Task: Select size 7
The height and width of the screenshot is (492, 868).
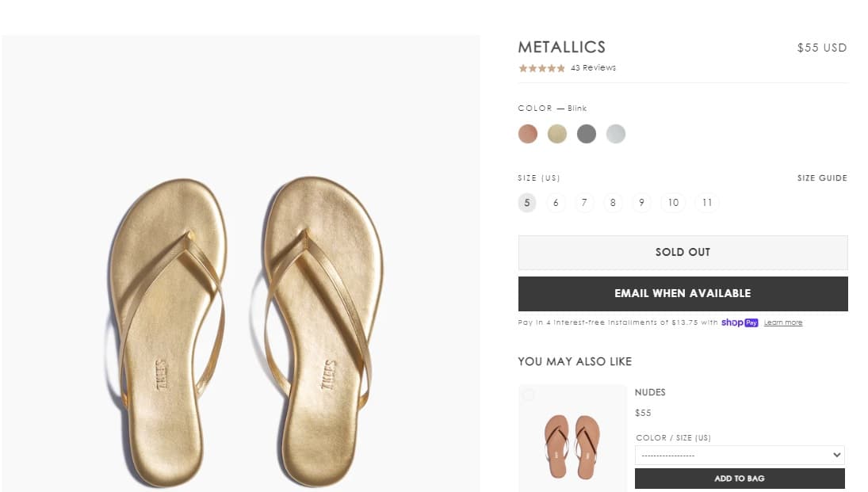Action: pyautogui.click(x=584, y=203)
